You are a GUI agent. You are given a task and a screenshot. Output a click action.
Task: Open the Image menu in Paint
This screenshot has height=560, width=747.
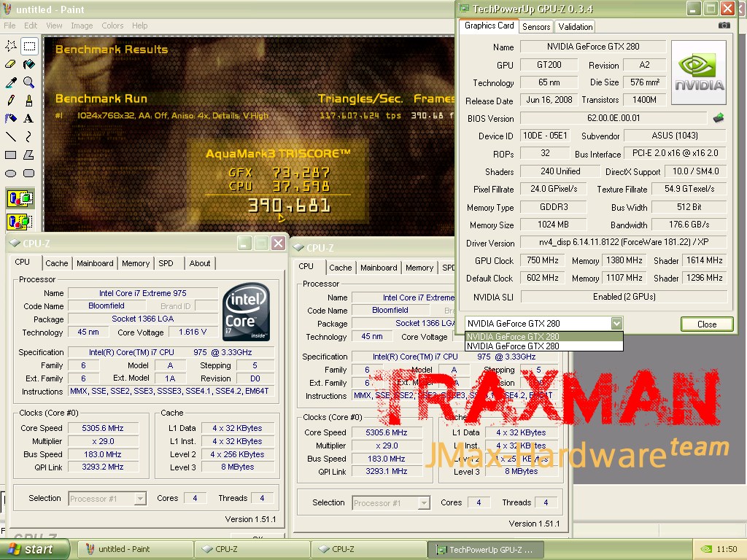tap(82, 26)
